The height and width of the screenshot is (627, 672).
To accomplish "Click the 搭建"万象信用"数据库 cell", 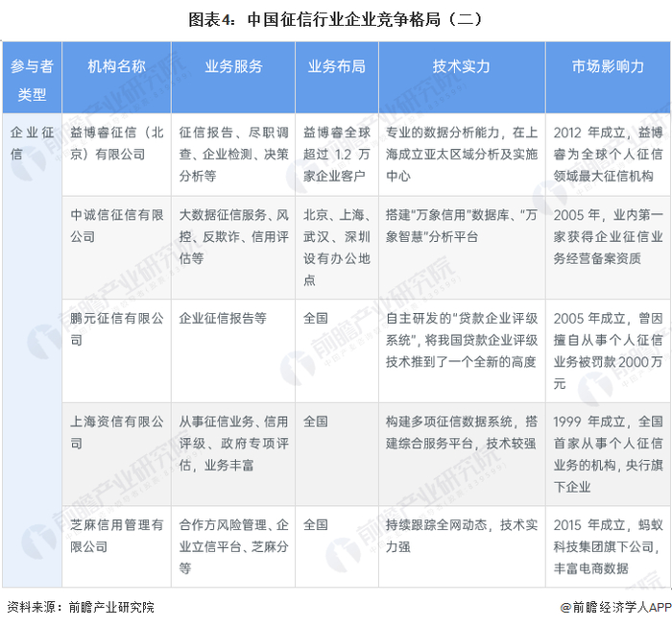I will point(462,248).
